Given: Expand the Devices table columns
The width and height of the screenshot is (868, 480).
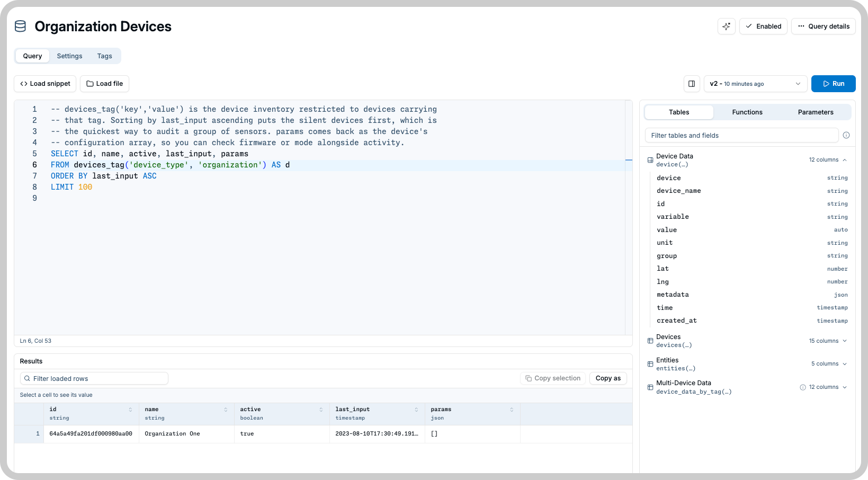Looking at the screenshot, I should [x=845, y=341].
